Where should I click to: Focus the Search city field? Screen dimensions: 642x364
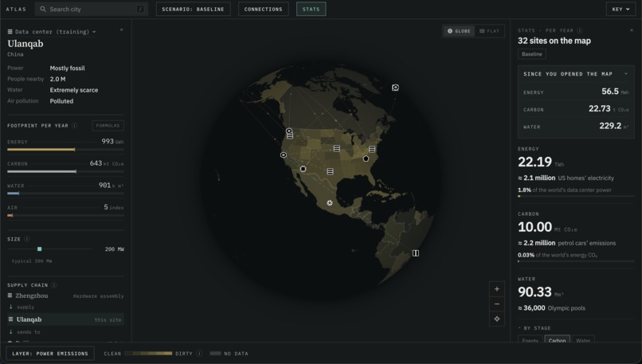click(x=92, y=9)
